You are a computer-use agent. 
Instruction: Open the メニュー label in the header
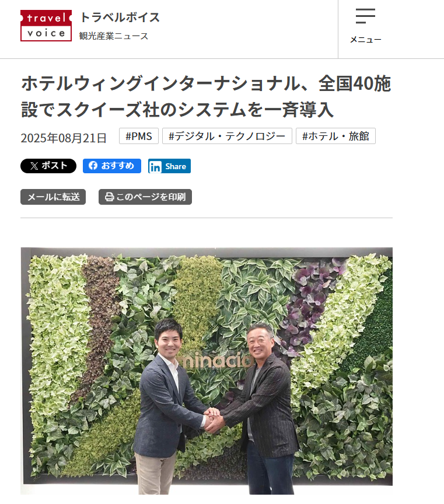tap(366, 40)
